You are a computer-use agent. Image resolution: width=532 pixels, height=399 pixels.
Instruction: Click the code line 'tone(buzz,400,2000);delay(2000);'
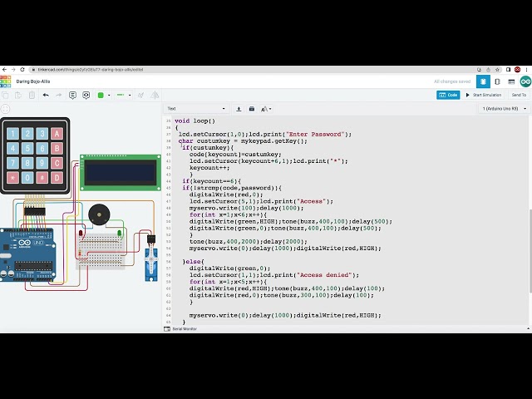point(248,242)
